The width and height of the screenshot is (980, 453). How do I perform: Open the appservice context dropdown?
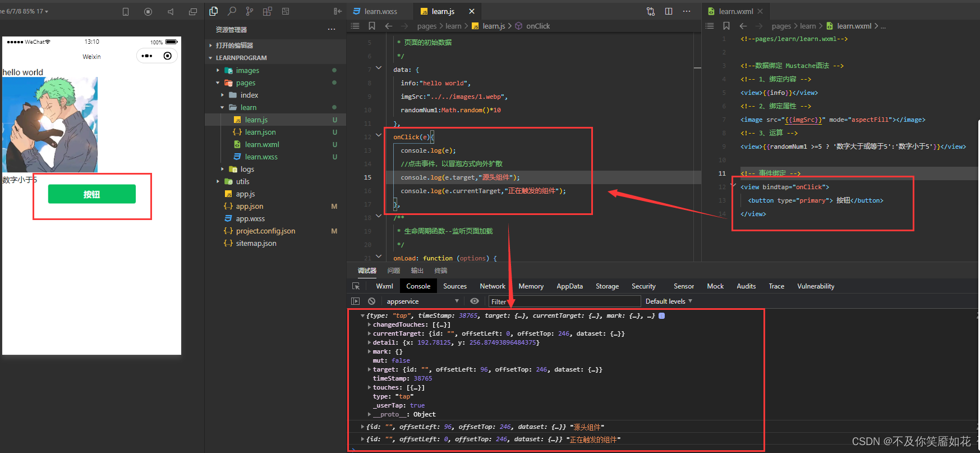(x=422, y=301)
